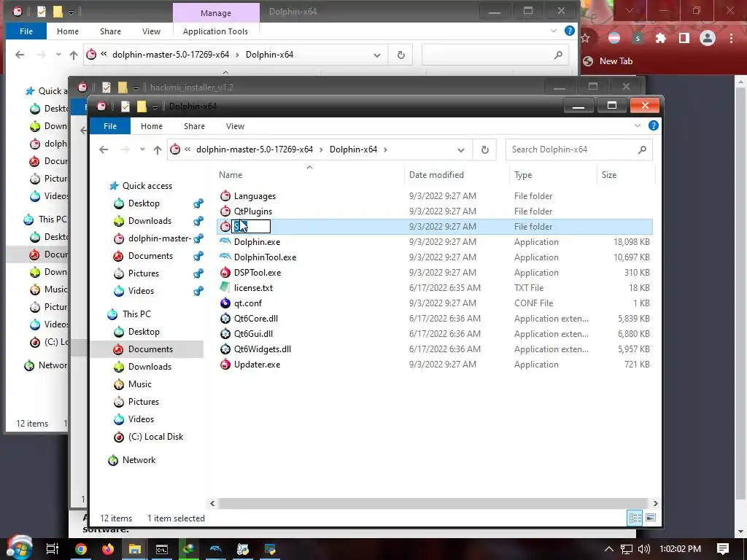Select the Qt6Gui.dll icon
The height and width of the screenshot is (560, 747).
[225, 333]
